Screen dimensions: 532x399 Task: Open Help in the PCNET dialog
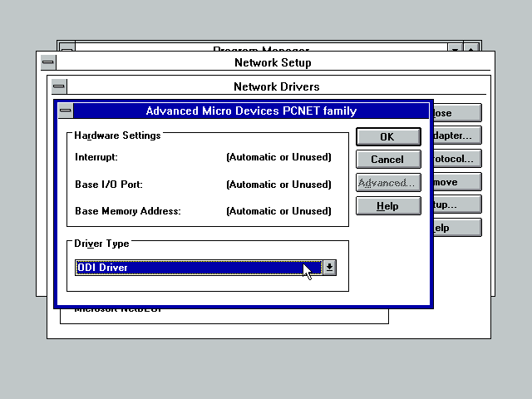tap(388, 206)
